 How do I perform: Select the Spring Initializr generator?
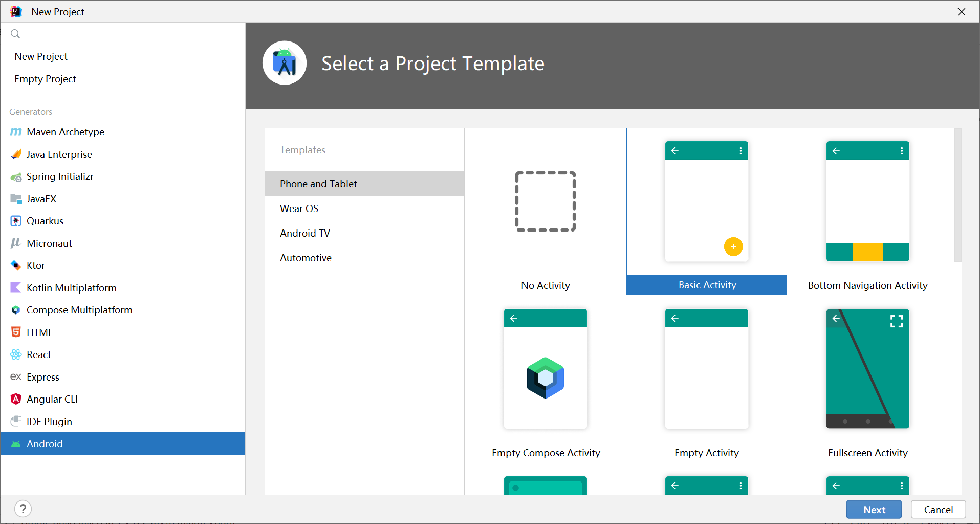pos(123,177)
